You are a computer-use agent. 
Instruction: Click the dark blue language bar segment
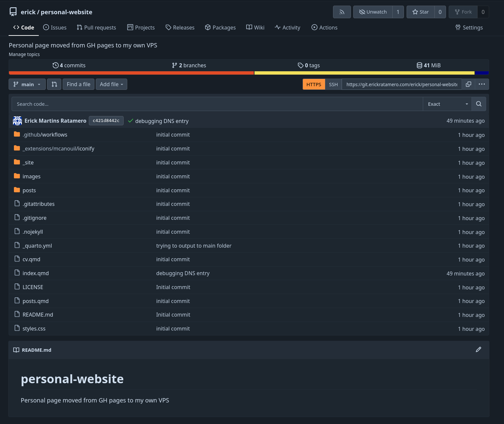(x=482, y=73)
